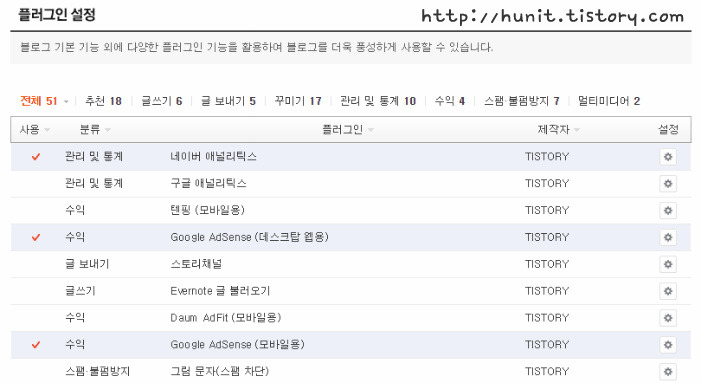This screenshot has width=701, height=383.
Task: Switch to the 수익 4 tab
Action: click(x=450, y=101)
